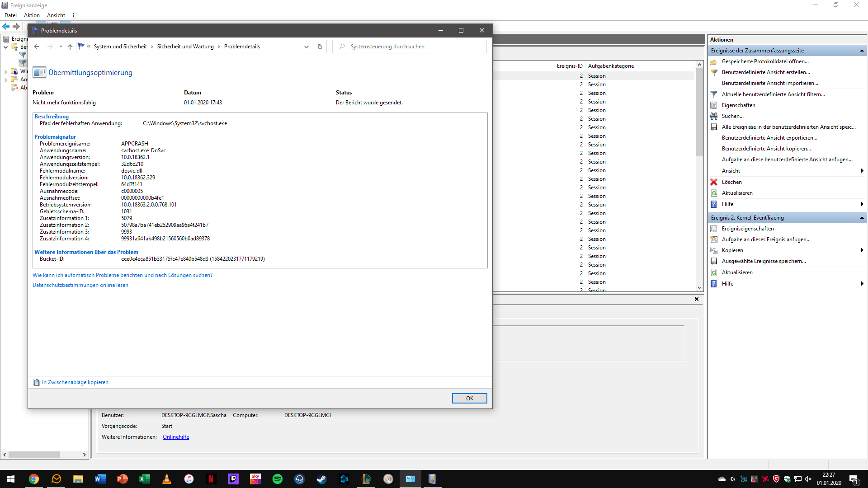Click the back arrow in Problemdetails window
The width and height of the screenshot is (868, 488).
(37, 47)
